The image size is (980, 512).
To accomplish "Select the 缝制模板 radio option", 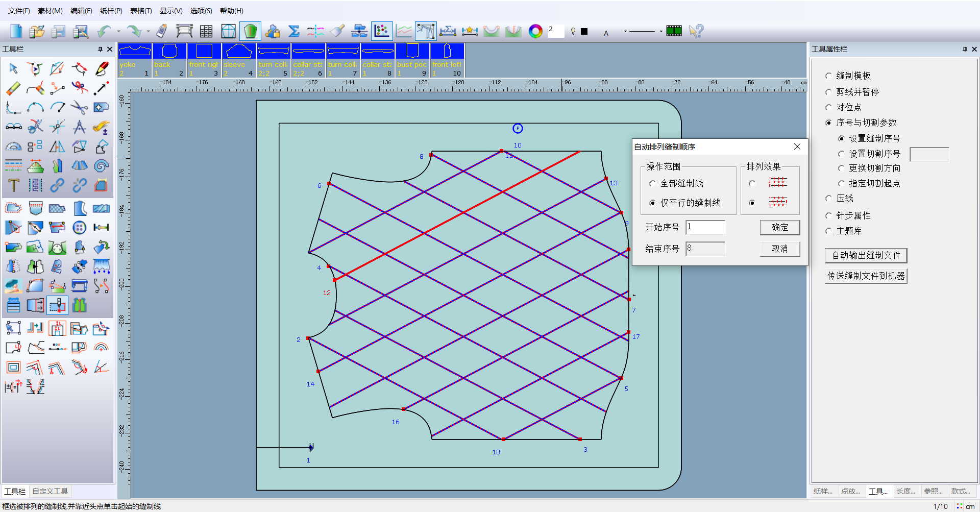I will click(829, 76).
